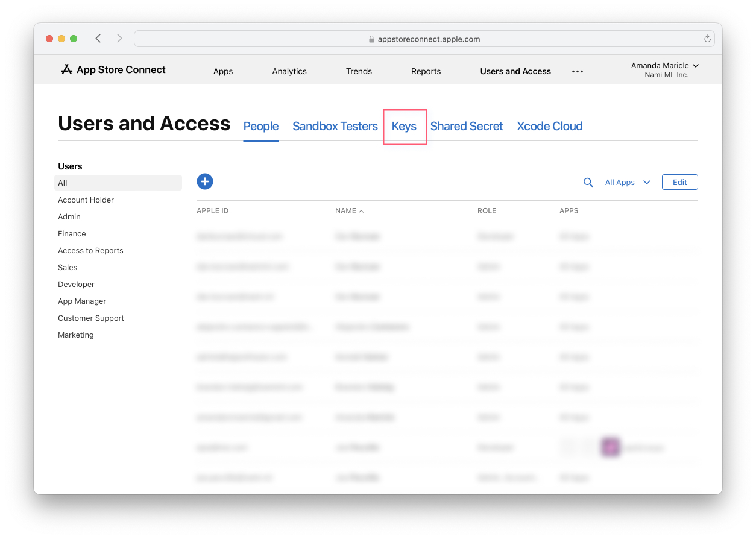This screenshot has height=539, width=756.
Task: Filter users by Marketing role
Action: pyautogui.click(x=76, y=335)
